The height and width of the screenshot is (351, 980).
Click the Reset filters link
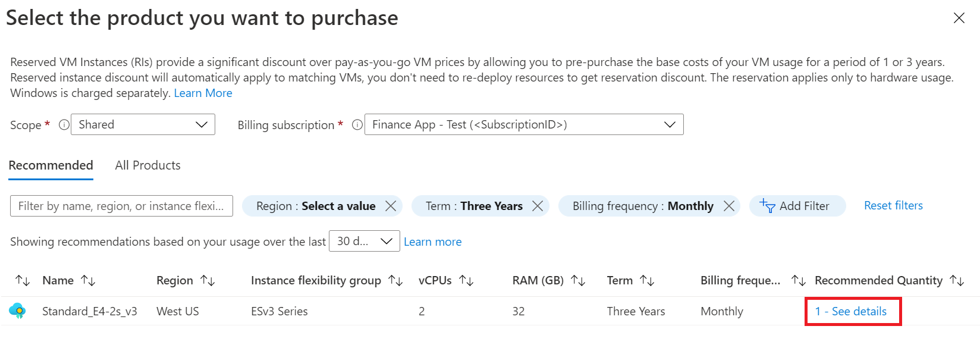[x=893, y=205]
